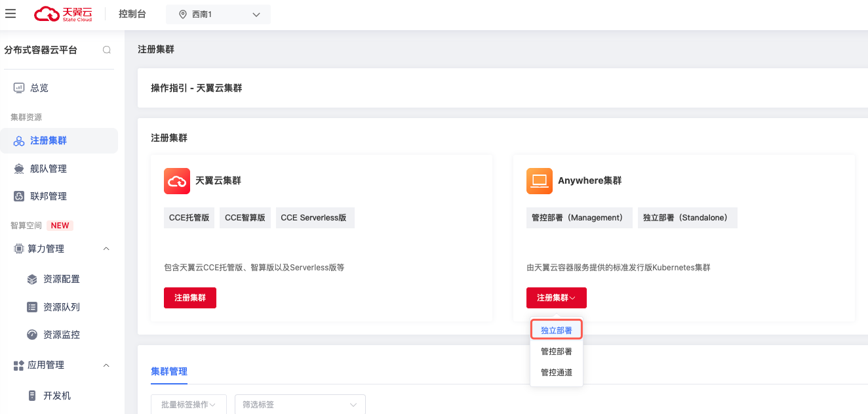The width and height of the screenshot is (868, 414).
Task: Click the CCE智算版 tag
Action: coord(245,218)
